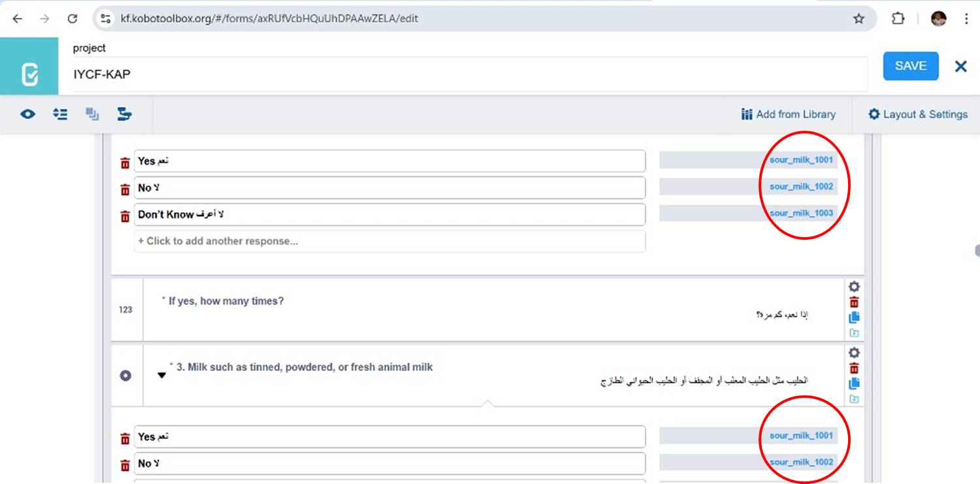Viewport: 980px width, 484px height.
Task: Open Add from Library
Action: pyautogui.click(x=789, y=114)
